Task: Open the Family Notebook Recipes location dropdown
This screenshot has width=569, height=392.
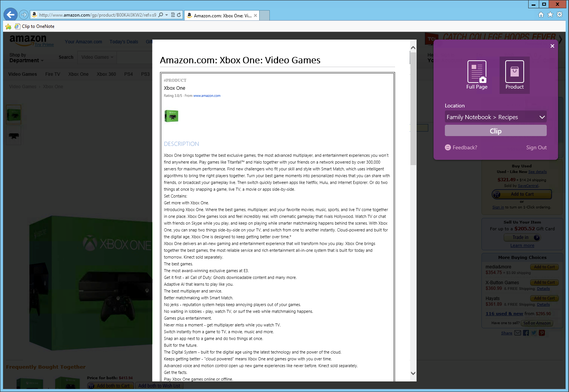Action: pyautogui.click(x=495, y=117)
